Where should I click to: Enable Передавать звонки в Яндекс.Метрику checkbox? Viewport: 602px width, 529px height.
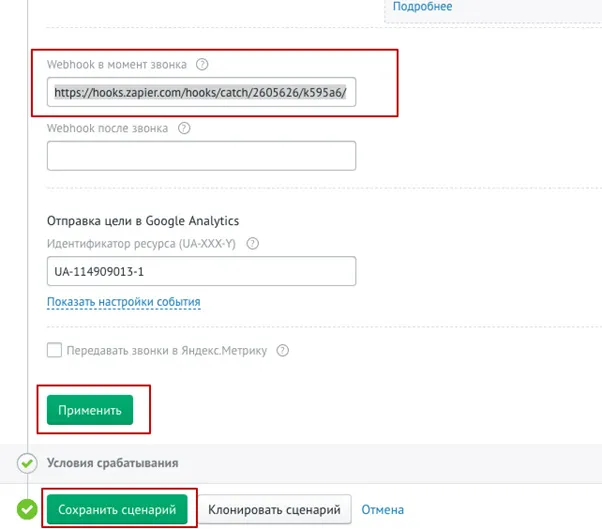coord(54,350)
